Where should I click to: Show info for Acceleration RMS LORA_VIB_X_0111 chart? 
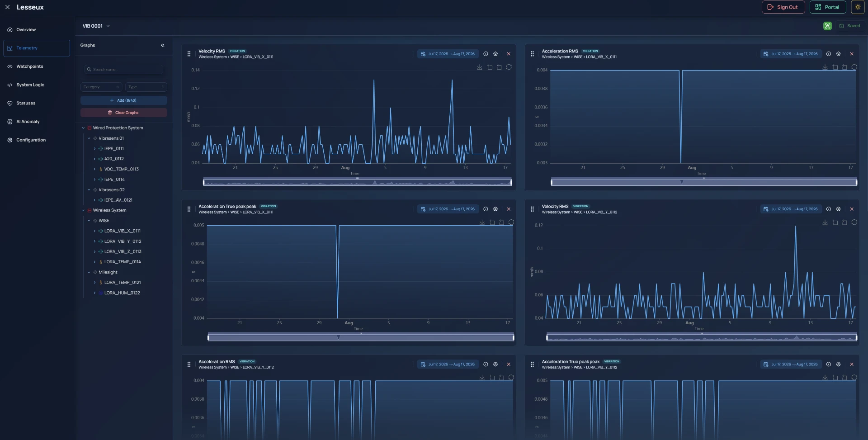point(829,54)
